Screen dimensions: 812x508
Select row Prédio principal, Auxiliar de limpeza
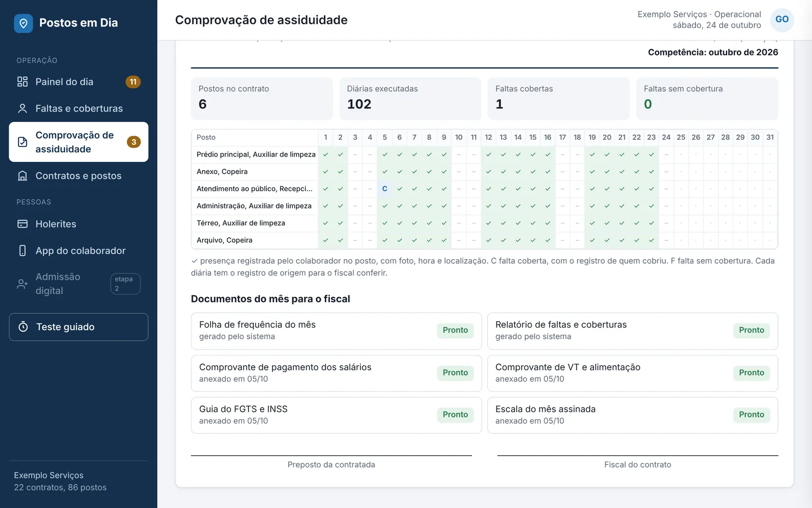[x=484, y=154]
